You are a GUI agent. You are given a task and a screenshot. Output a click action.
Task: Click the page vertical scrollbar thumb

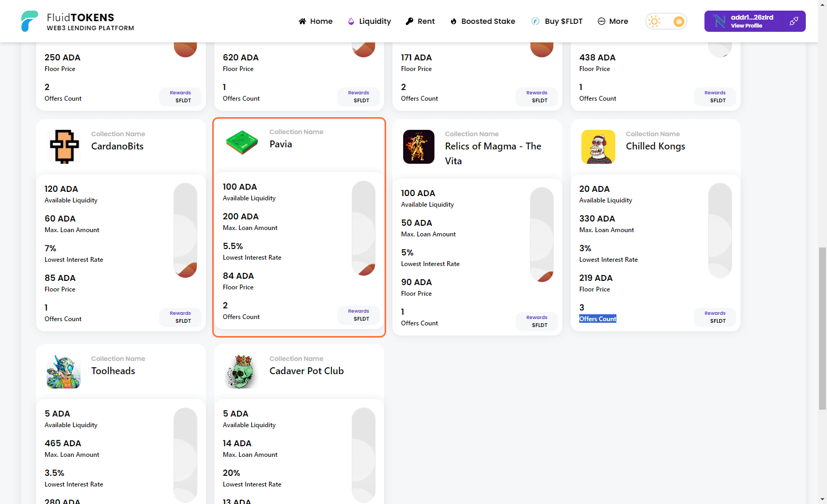822,329
